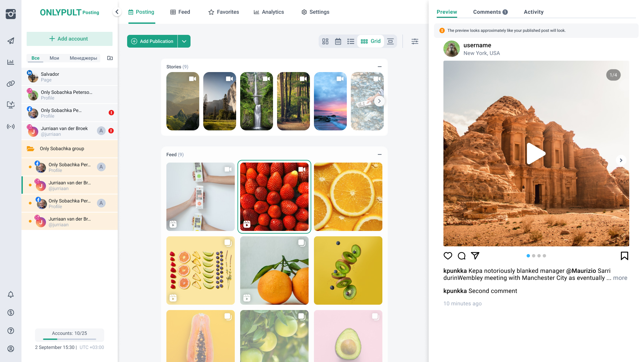Viewport: 644px width, 362px height.
Task: Click the Add account button
Action: (x=69, y=39)
